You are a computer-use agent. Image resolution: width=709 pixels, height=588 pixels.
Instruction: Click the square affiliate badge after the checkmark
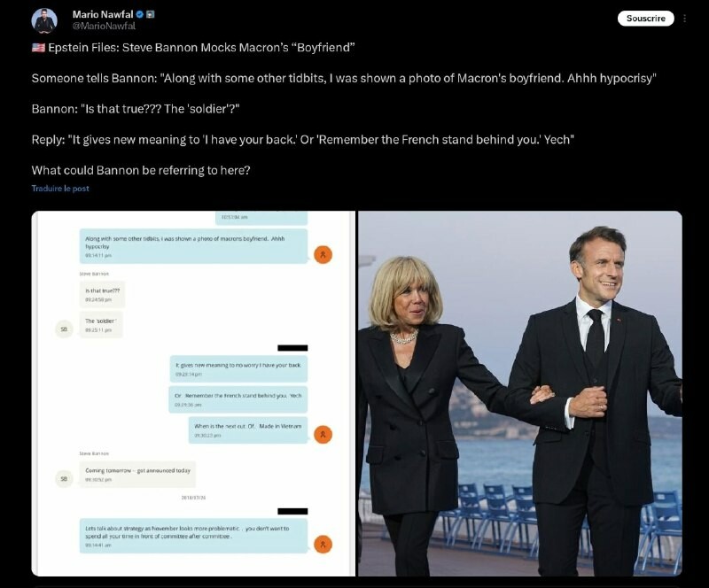coord(151,14)
